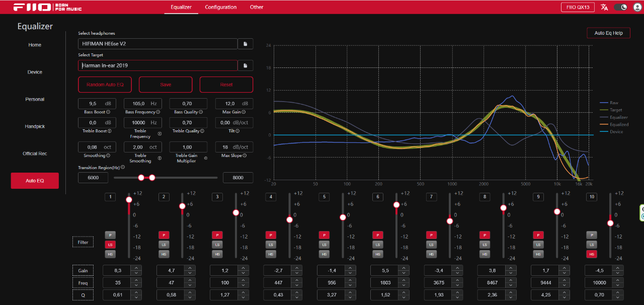
Task: Click the Random Auto EQ button
Action: click(105, 85)
